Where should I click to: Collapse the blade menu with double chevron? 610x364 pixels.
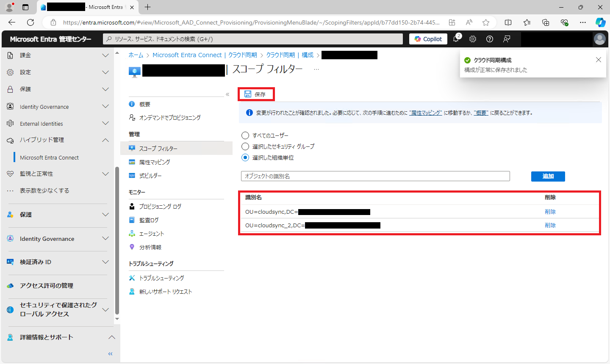(x=227, y=94)
